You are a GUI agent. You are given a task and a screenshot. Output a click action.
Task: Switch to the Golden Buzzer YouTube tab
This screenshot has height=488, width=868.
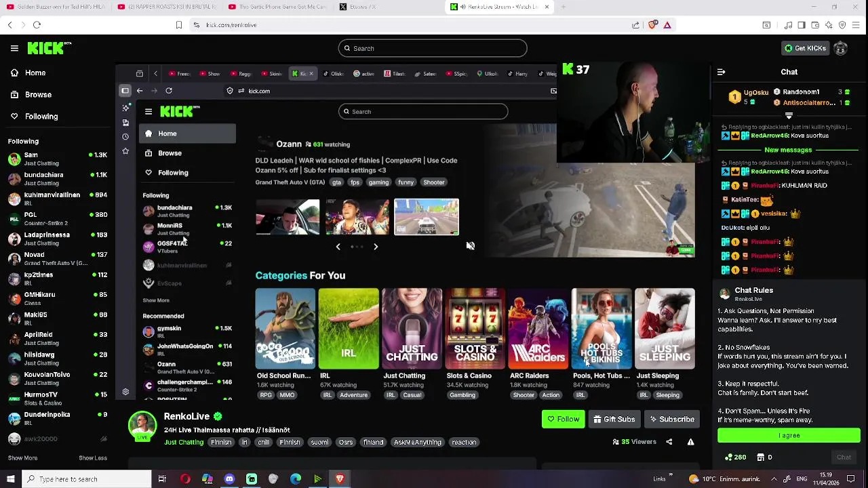[56, 7]
